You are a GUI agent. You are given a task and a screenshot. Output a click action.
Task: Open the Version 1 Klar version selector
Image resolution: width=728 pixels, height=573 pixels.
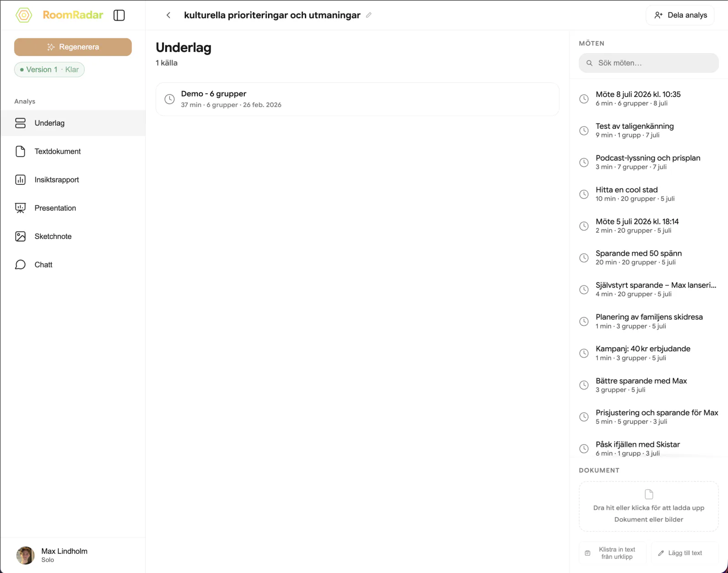[49, 70]
